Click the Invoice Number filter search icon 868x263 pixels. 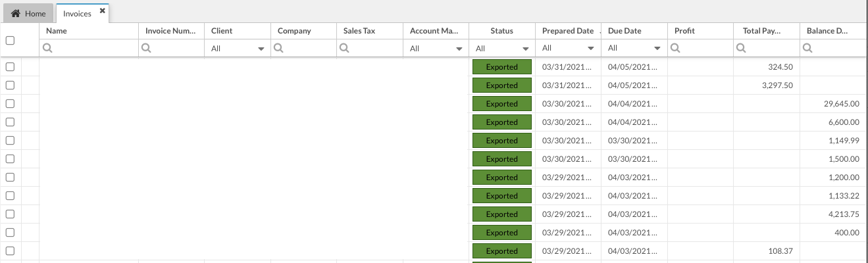(x=145, y=48)
